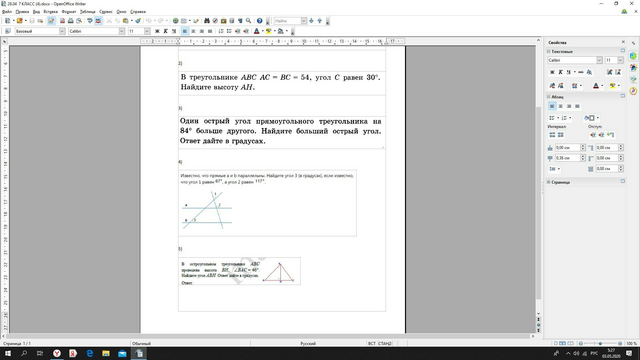Click the Print document icon
The height and width of the screenshot is (360, 640).
pyautogui.click(x=71, y=21)
